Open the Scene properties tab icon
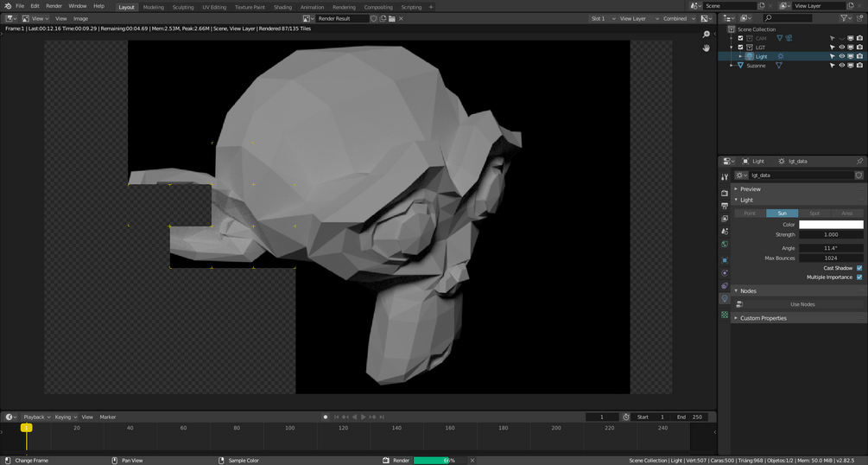This screenshot has height=465, width=868. (x=725, y=231)
